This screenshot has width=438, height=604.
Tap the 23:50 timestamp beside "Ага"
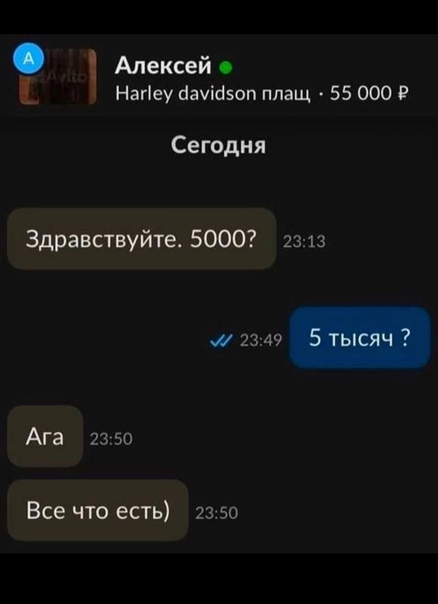[111, 439]
